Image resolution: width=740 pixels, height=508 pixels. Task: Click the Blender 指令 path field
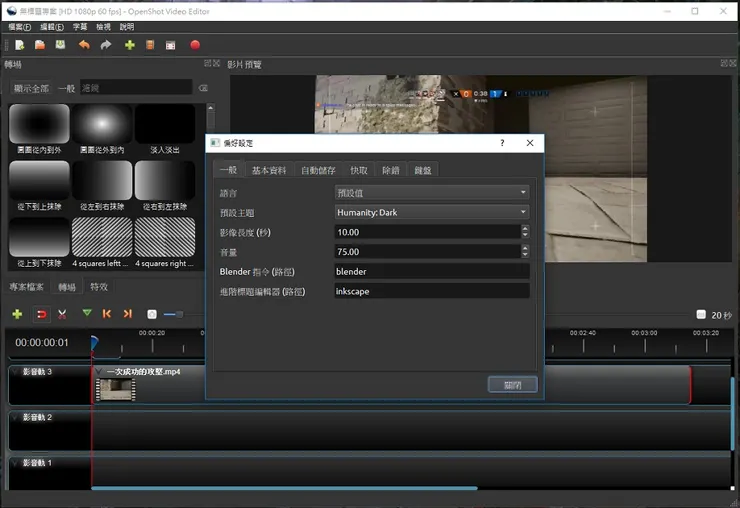(431, 271)
